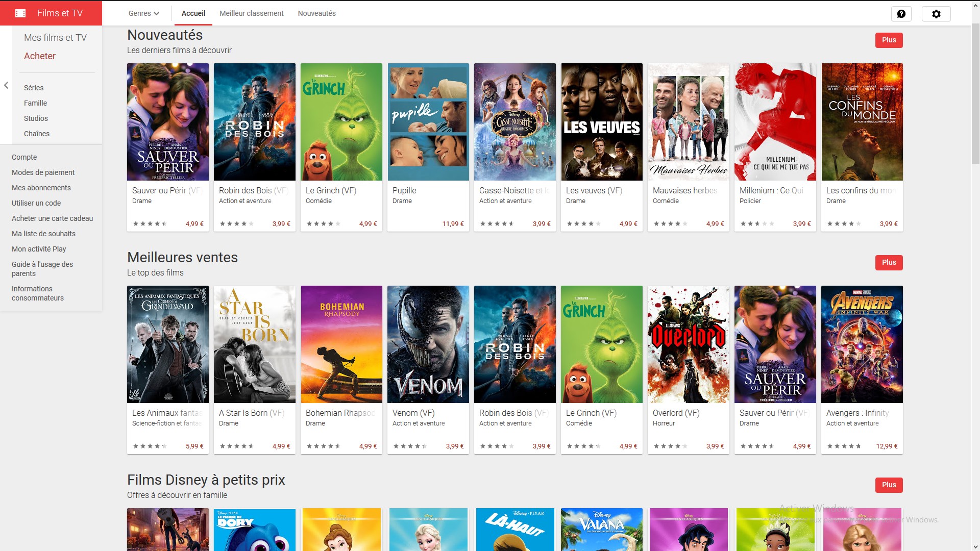Screen dimensions: 980x551
Task: Open the settings gear icon
Action: coord(937,14)
